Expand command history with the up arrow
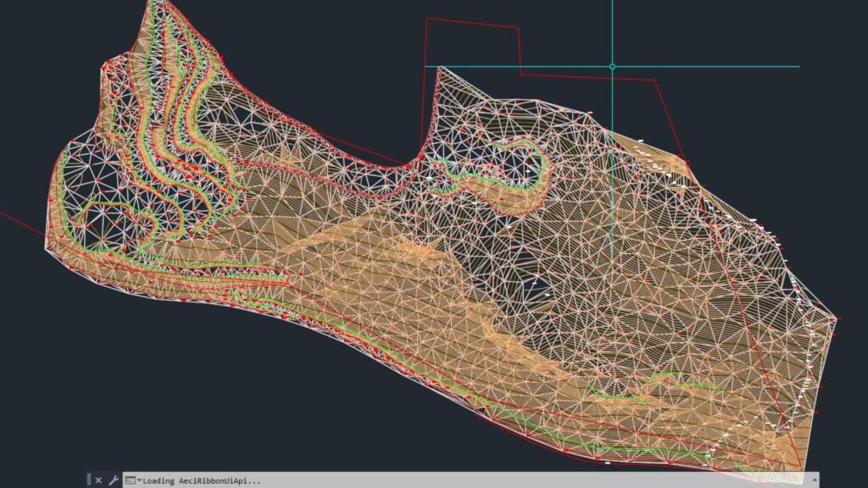The width and height of the screenshot is (868, 488). point(812,480)
